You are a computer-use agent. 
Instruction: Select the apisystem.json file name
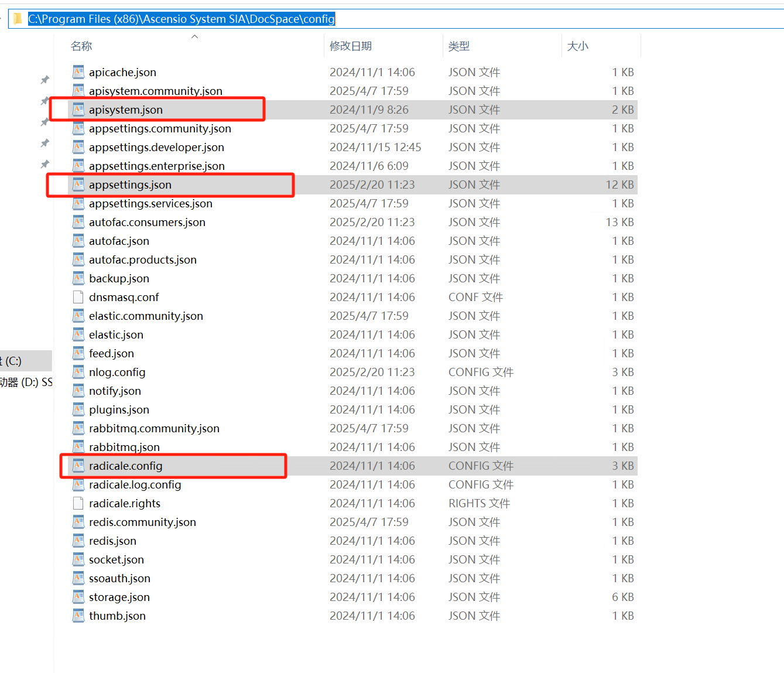coord(126,110)
